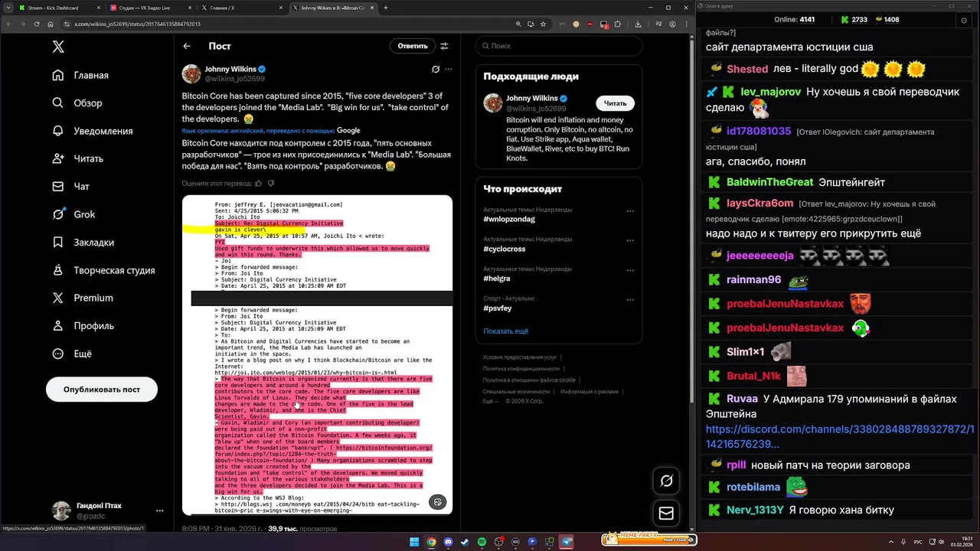The image size is (980, 551).
Task: Click Grok explain icon on the post
Action: 435,69
